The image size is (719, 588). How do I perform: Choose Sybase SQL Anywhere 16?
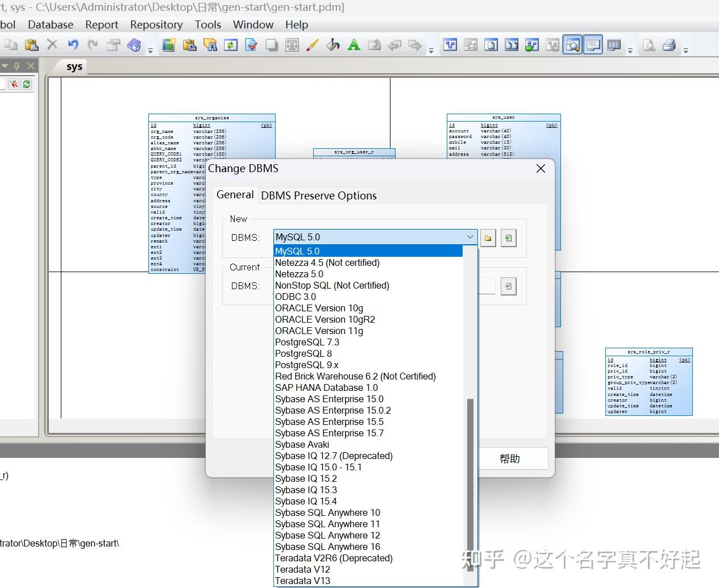click(x=368, y=547)
